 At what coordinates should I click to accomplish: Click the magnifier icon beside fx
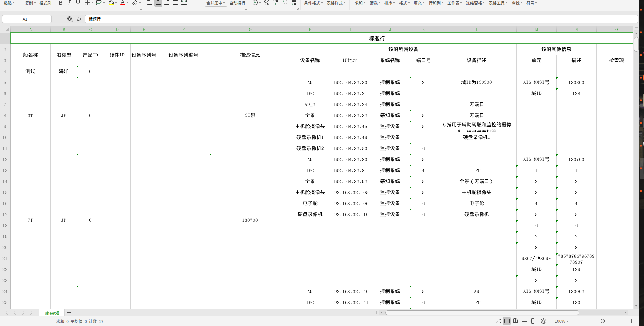click(70, 19)
